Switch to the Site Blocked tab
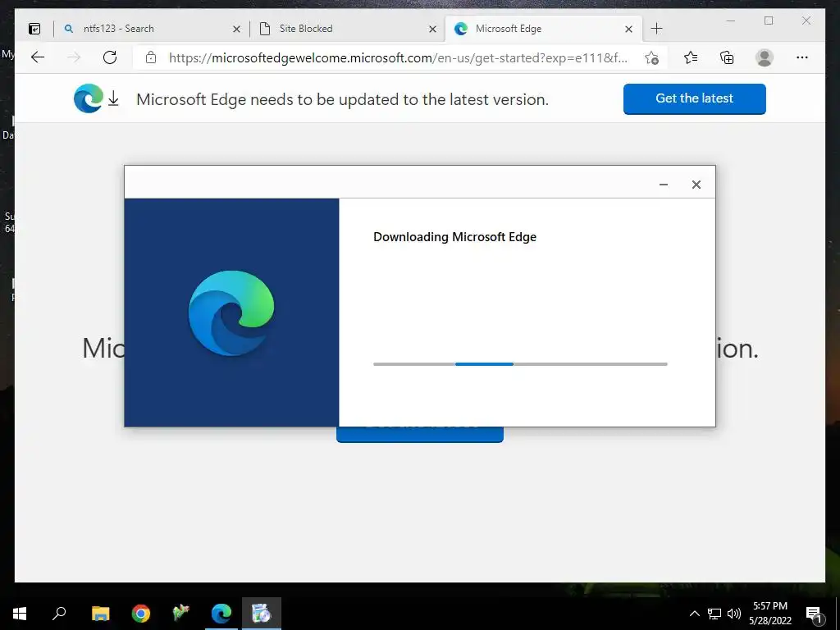The height and width of the screenshot is (630, 840). tap(347, 29)
